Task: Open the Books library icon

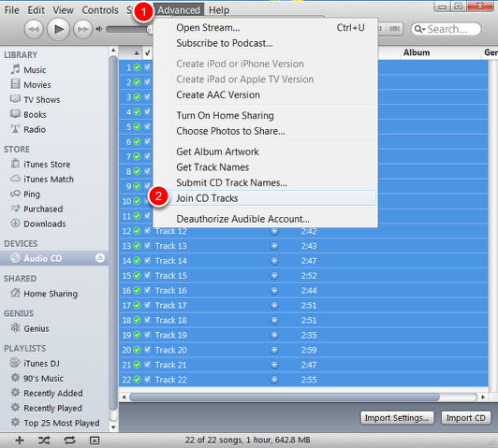Action: coord(15,113)
